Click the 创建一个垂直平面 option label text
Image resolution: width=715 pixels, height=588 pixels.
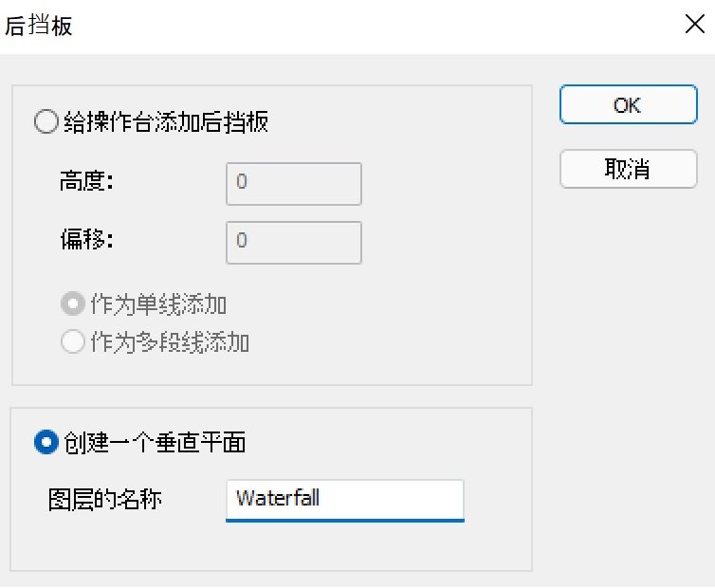156,442
